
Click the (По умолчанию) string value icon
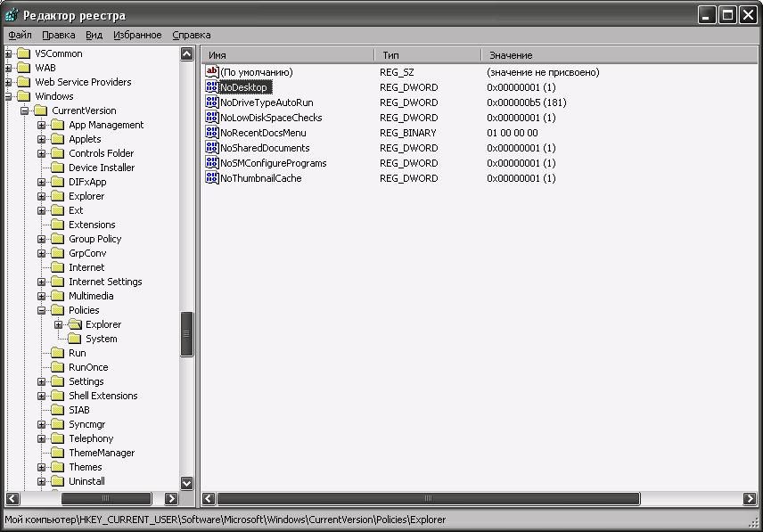click(211, 72)
